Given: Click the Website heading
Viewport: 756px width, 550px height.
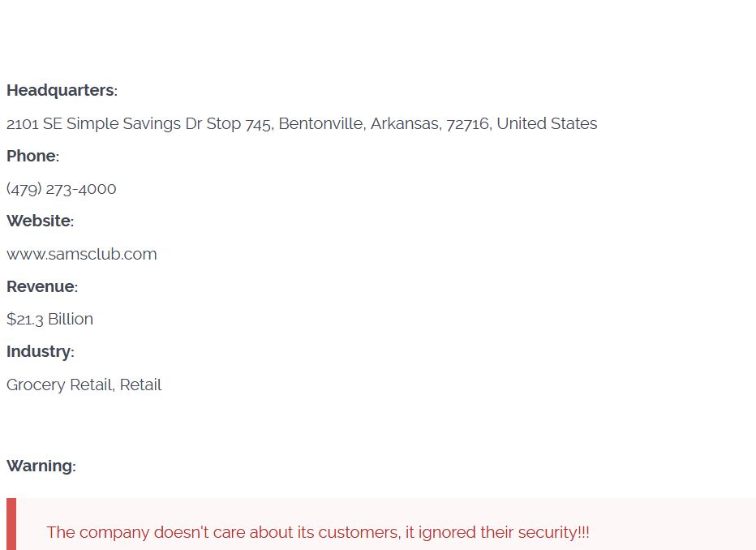Looking at the screenshot, I should click(40, 221).
